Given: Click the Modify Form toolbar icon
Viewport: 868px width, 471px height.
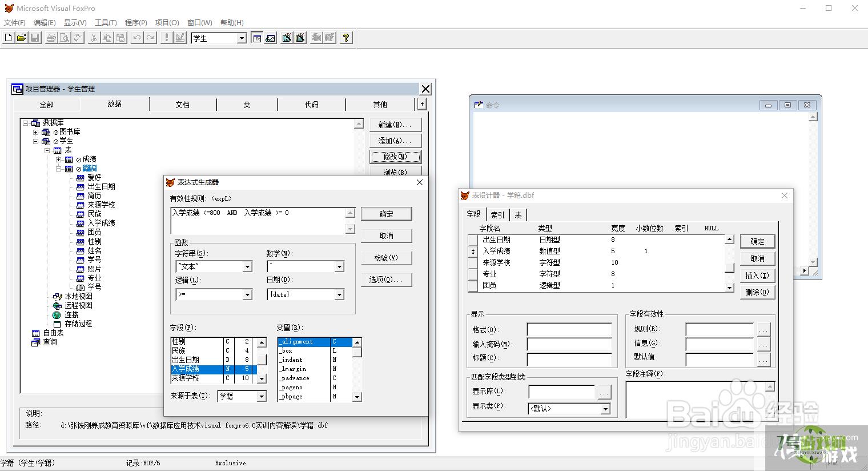Looking at the screenshot, I should click(180, 38).
